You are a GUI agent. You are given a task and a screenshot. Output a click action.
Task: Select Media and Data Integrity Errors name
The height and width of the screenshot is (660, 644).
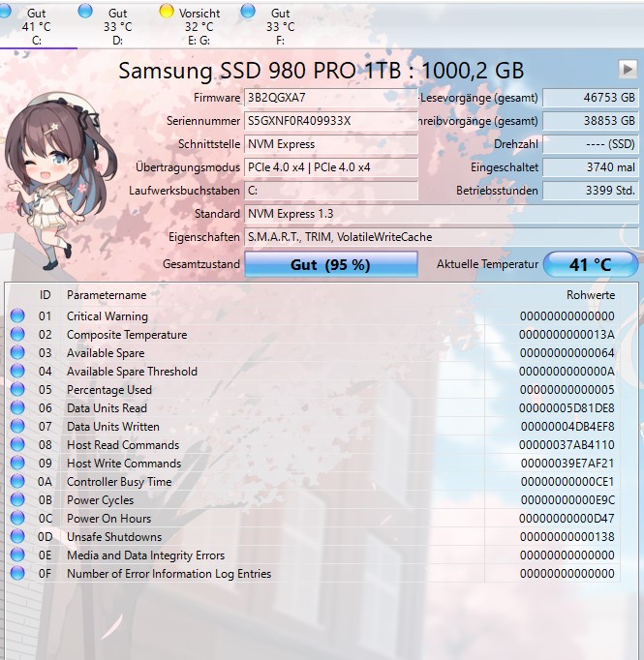pyautogui.click(x=145, y=555)
